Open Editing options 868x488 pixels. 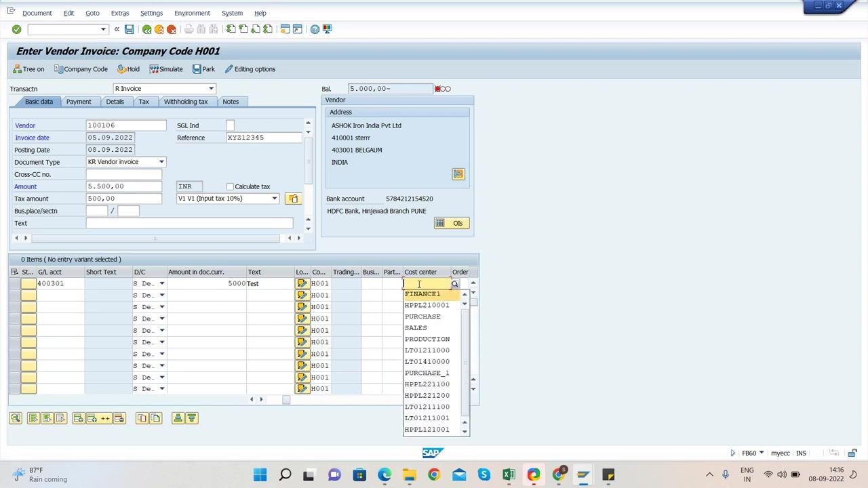click(x=250, y=69)
